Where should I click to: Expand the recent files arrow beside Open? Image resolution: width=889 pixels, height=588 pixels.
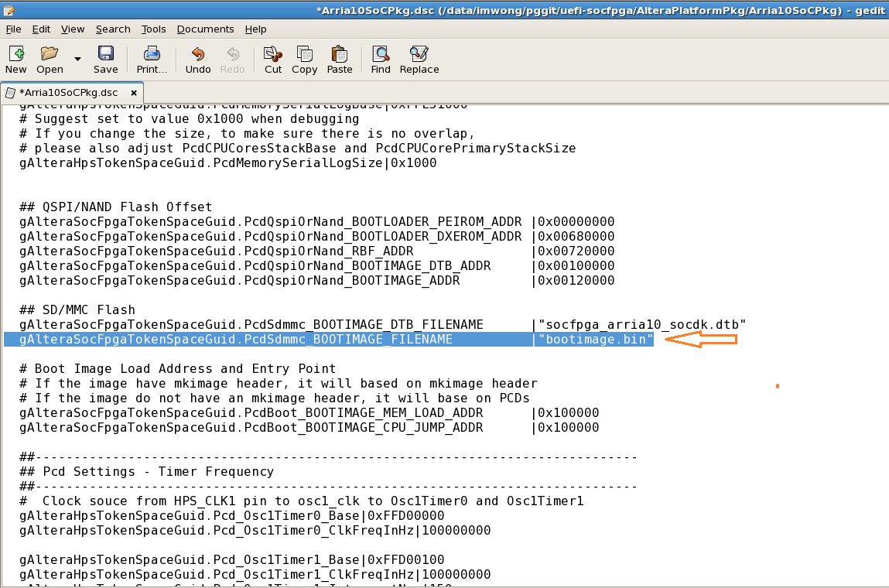77,59
